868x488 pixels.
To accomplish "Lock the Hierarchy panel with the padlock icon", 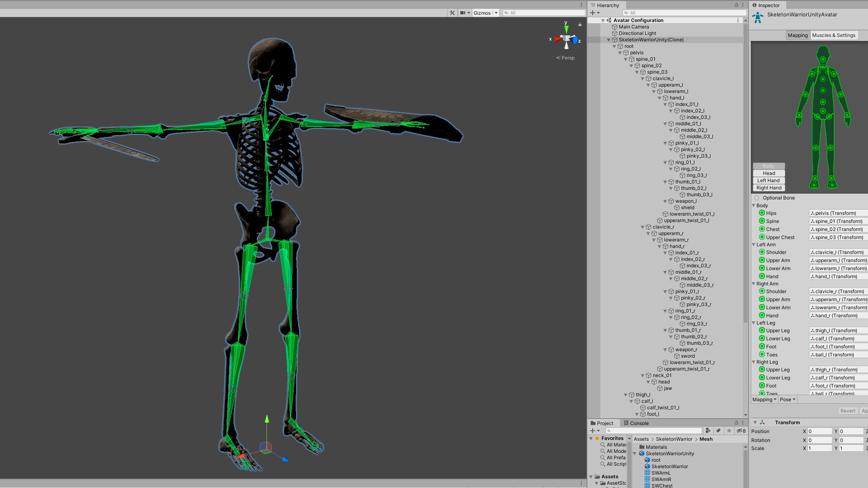I will point(736,5).
